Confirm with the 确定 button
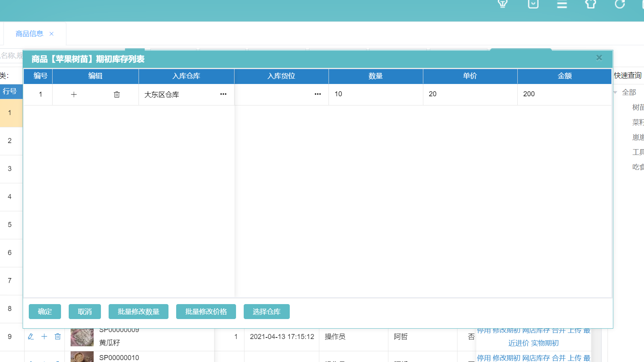This screenshot has height=362, width=644. pyautogui.click(x=45, y=312)
